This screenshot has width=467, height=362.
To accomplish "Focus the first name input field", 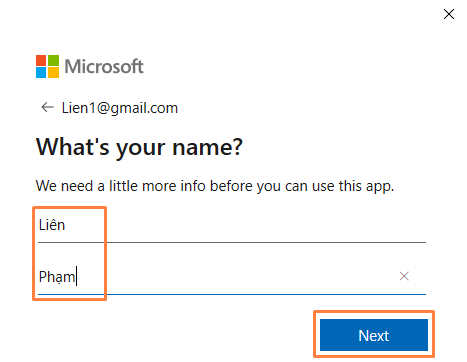I will click(232, 225).
